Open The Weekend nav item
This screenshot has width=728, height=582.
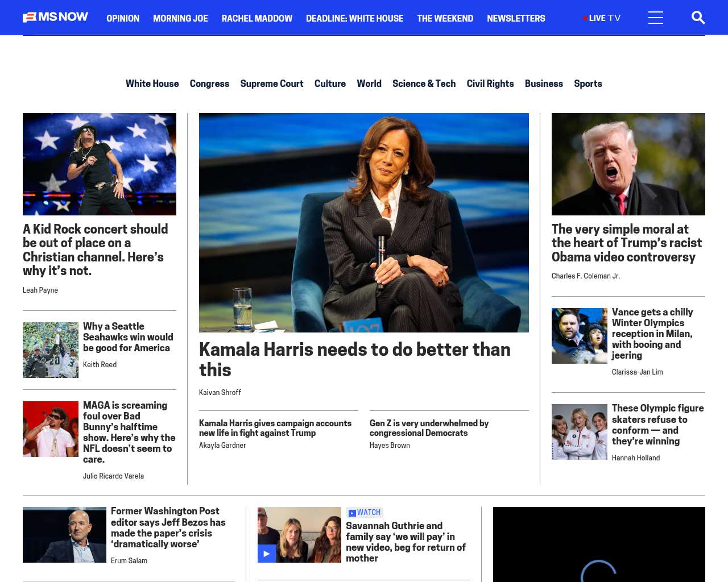click(445, 18)
